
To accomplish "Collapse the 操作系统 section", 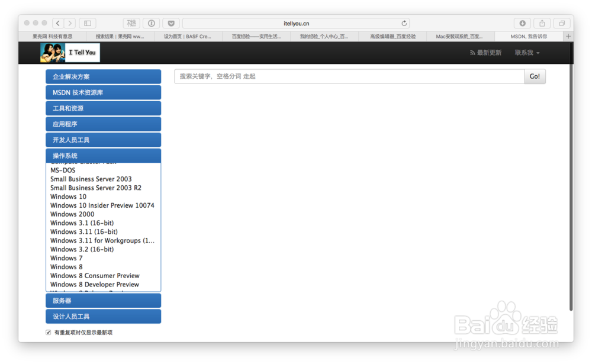I will pos(104,156).
